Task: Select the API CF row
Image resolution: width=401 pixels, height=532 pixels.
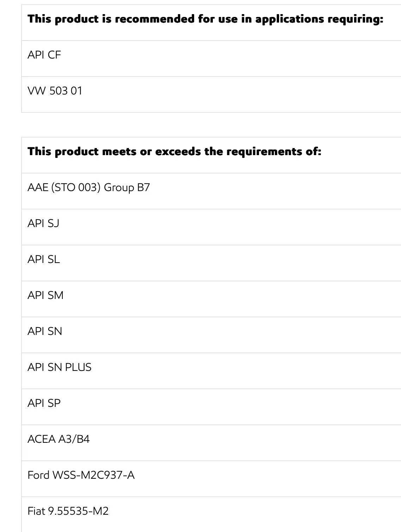Action: [44, 55]
